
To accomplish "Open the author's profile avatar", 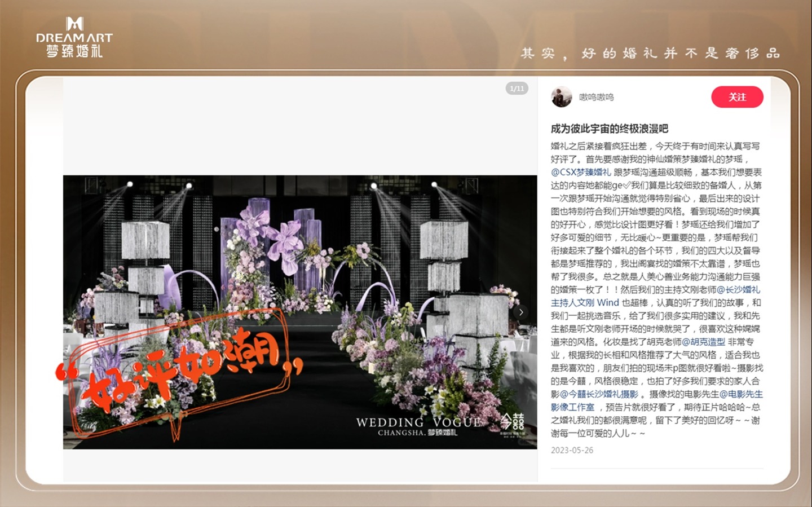I will tap(561, 97).
